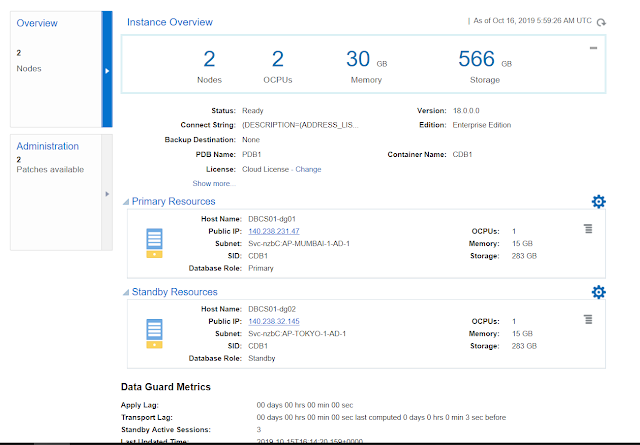Click the Enterprise Edition value

482,125
